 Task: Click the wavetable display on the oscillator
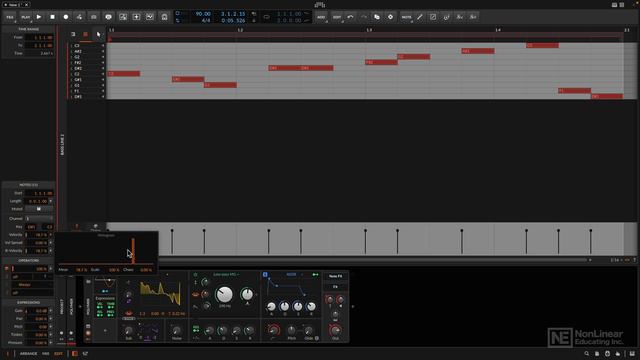[x=160, y=294]
